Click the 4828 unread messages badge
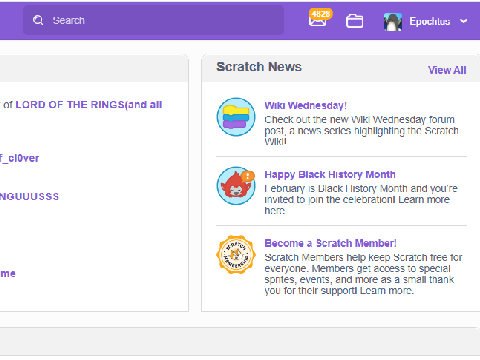The height and width of the screenshot is (360, 480). [321, 14]
